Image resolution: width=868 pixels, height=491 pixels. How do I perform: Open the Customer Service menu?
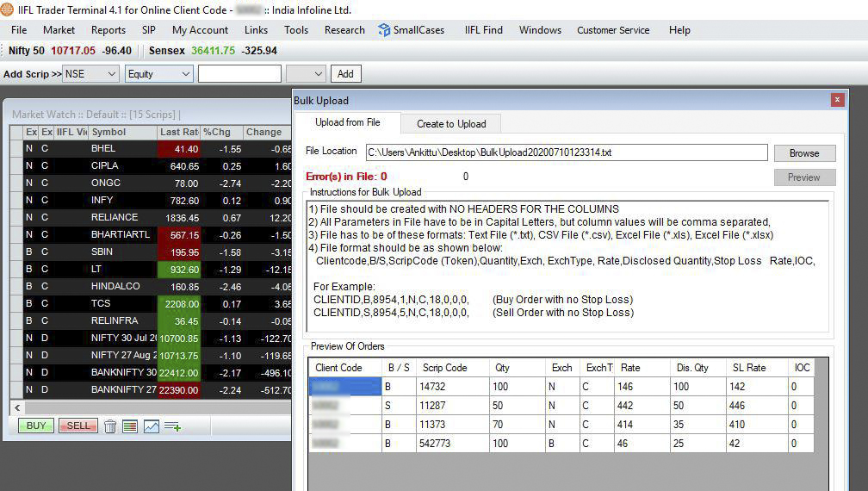point(613,30)
